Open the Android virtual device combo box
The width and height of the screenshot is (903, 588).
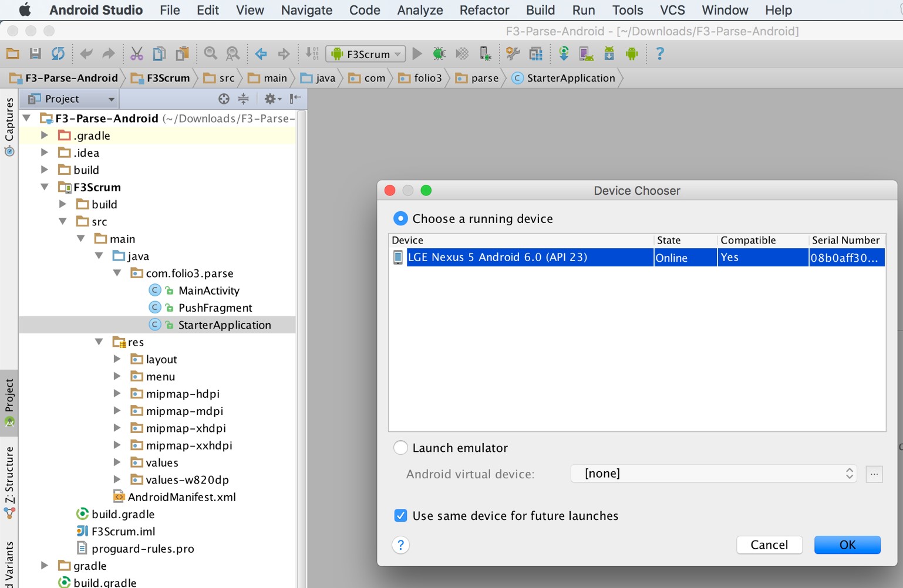[x=714, y=474]
